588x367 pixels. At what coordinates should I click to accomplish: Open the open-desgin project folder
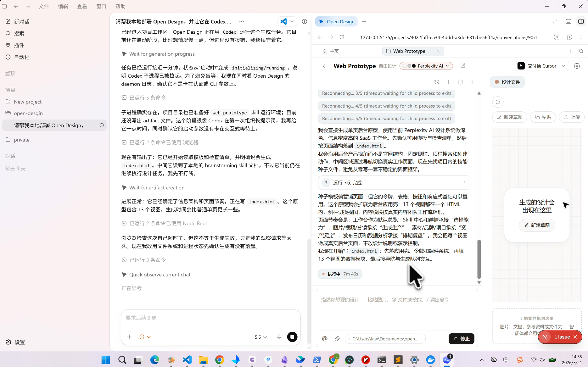24,113
